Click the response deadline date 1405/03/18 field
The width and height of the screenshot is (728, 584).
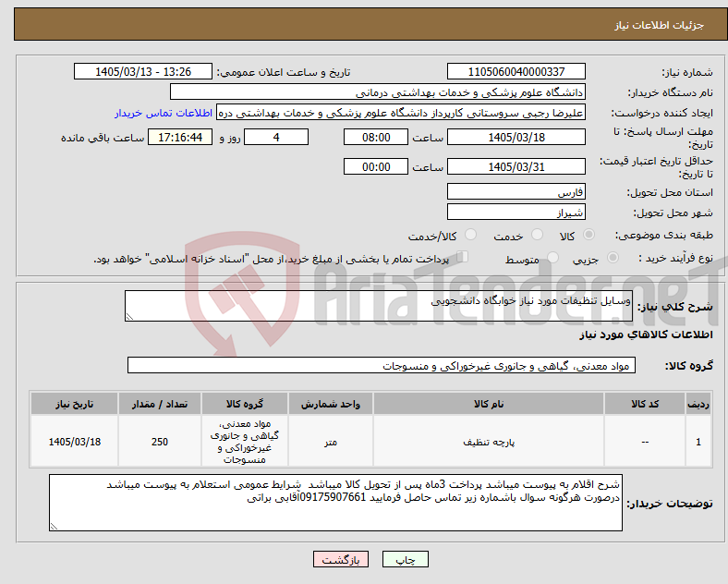coord(516,137)
